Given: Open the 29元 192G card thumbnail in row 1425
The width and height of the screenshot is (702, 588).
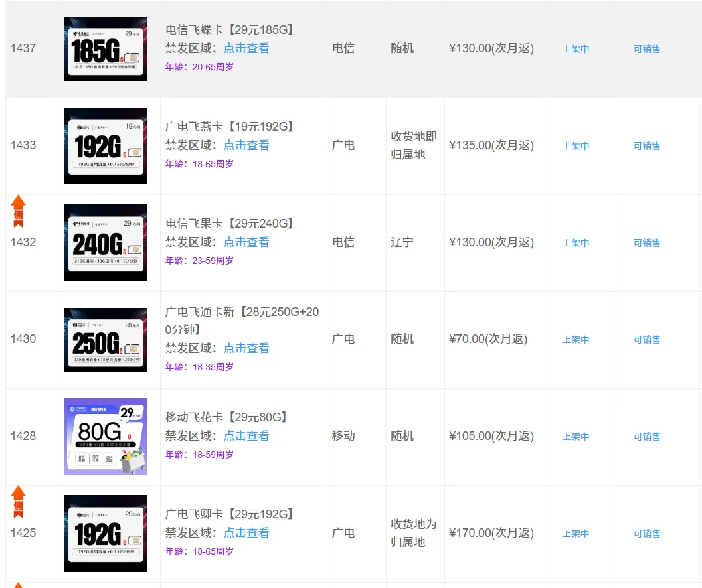Looking at the screenshot, I should [x=106, y=534].
